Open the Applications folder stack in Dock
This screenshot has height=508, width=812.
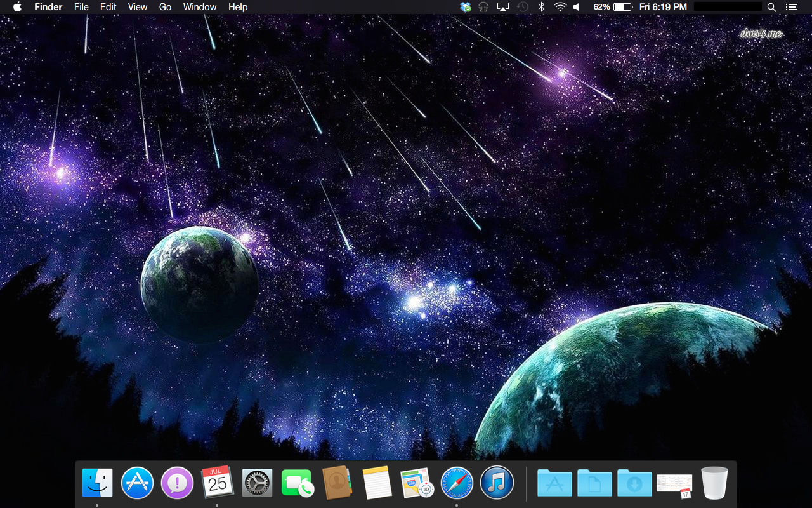click(x=554, y=483)
